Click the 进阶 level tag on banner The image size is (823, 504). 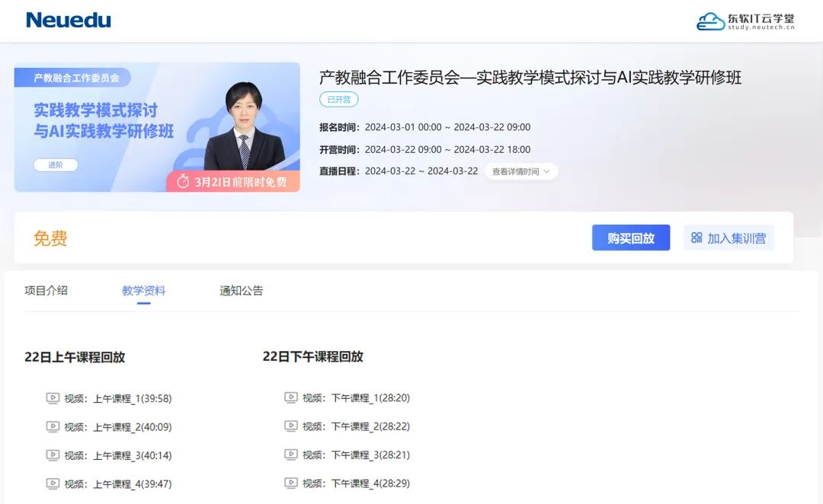pos(56,164)
